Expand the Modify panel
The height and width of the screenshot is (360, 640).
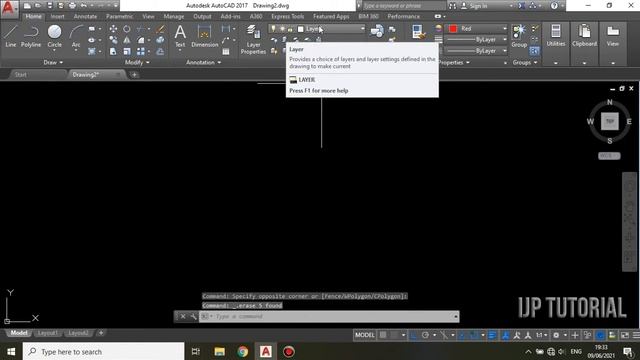point(137,62)
